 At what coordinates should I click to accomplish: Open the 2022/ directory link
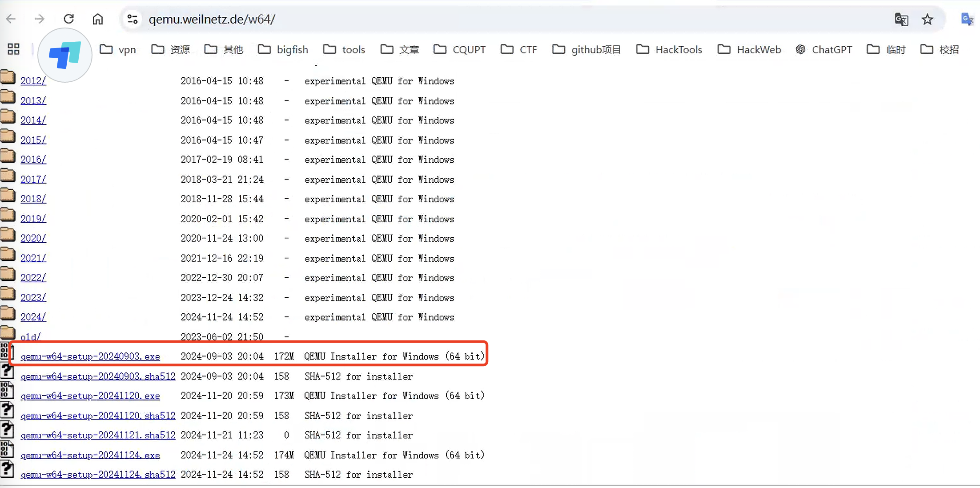click(x=33, y=277)
